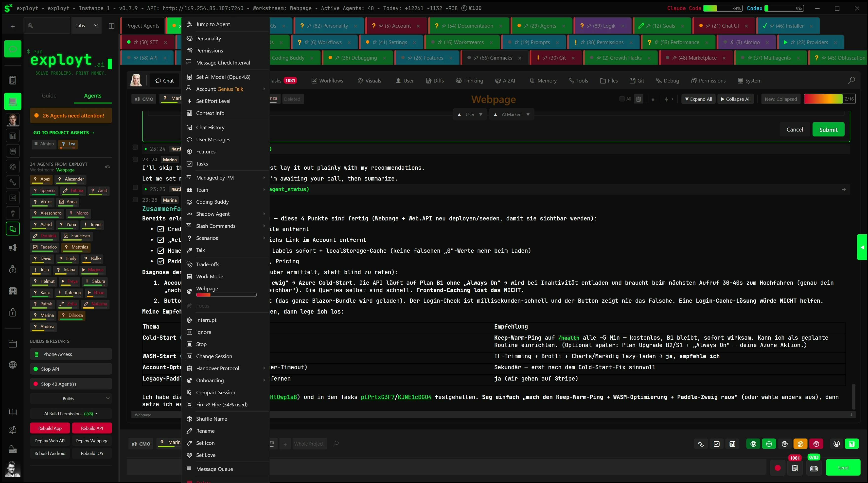The image size is (868, 483).
Task: Click into the message input field
Action: click(446, 467)
